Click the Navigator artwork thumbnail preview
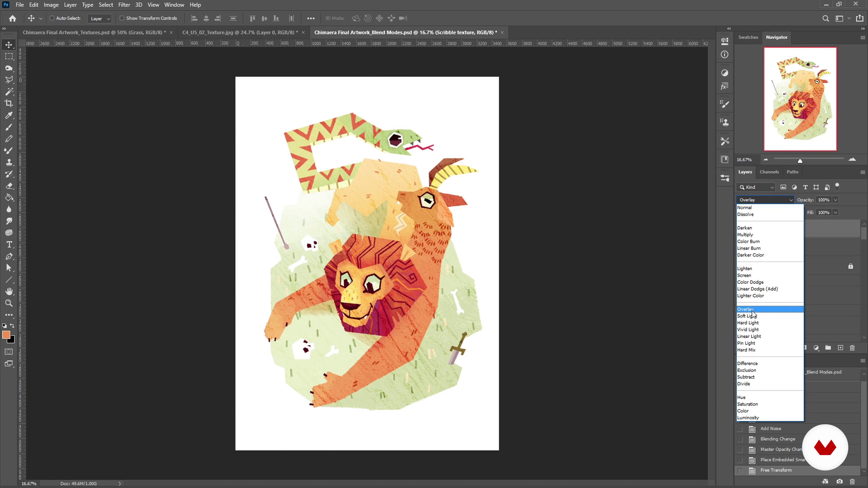The width and height of the screenshot is (868, 488). click(x=800, y=99)
